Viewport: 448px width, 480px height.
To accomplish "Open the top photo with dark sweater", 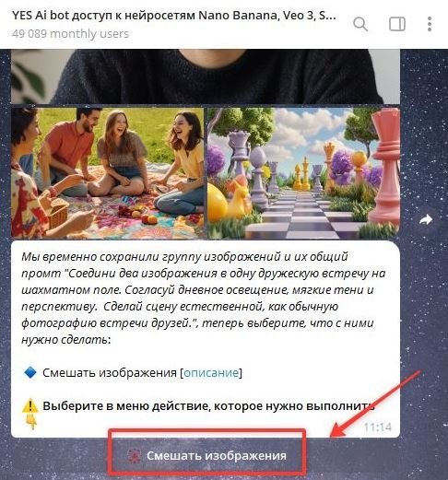I will point(206,76).
